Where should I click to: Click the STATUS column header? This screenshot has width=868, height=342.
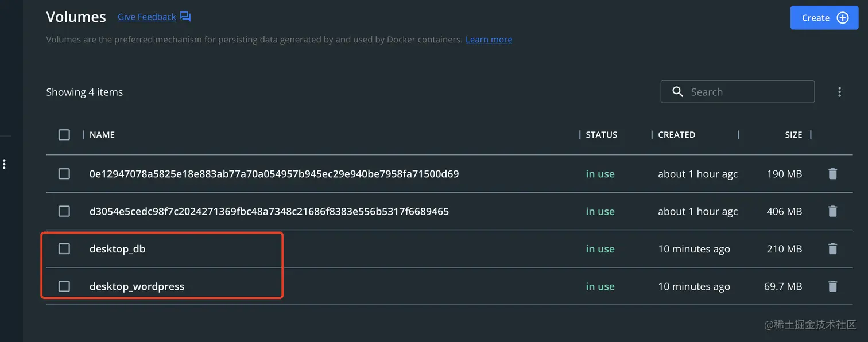pyautogui.click(x=601, y=135)
